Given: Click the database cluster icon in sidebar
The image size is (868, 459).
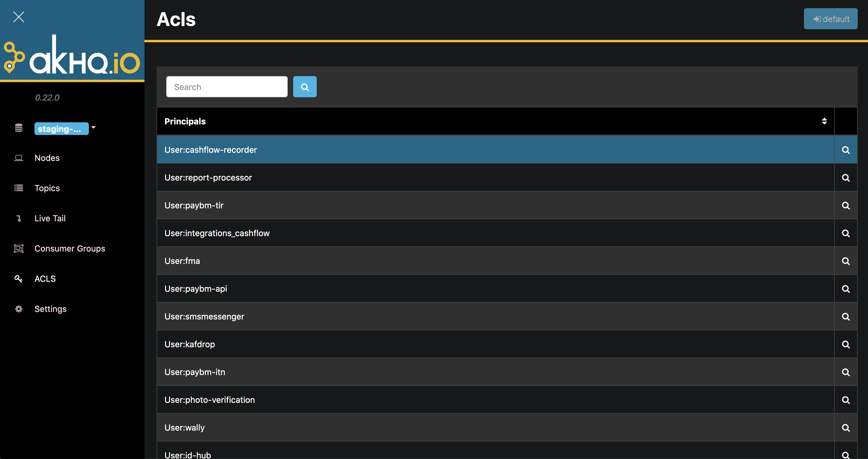Looking at the screenshot, I should pos(18,128).
